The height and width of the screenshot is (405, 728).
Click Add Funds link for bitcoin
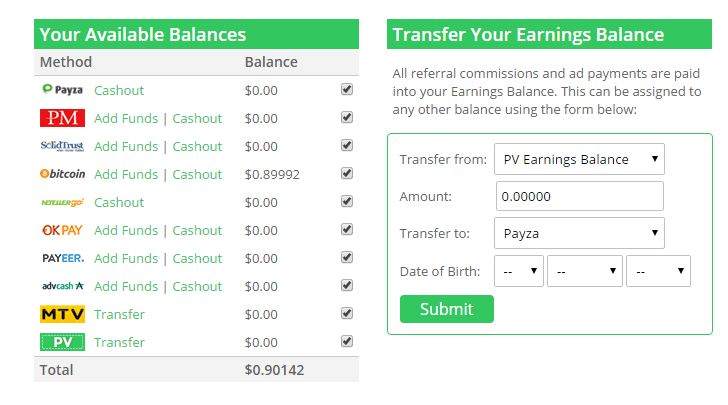coord(126,174)
